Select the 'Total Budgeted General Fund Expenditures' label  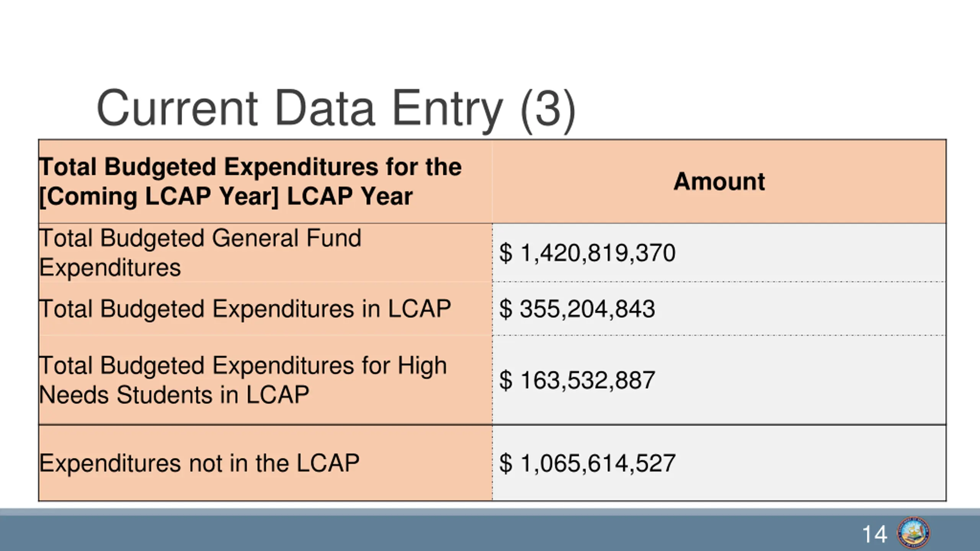(200, 253)
